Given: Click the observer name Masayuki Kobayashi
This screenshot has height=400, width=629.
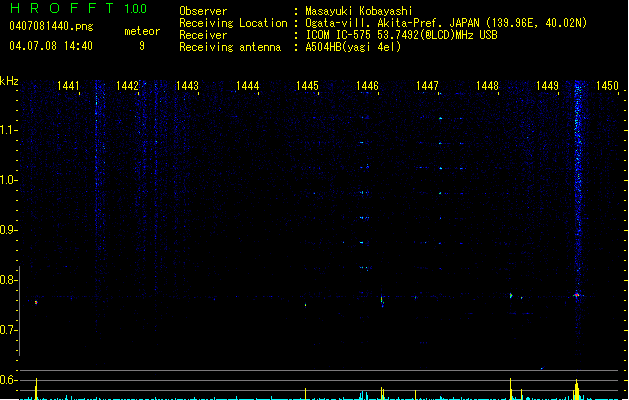Looking at the screenshot, I should (359, 11).
